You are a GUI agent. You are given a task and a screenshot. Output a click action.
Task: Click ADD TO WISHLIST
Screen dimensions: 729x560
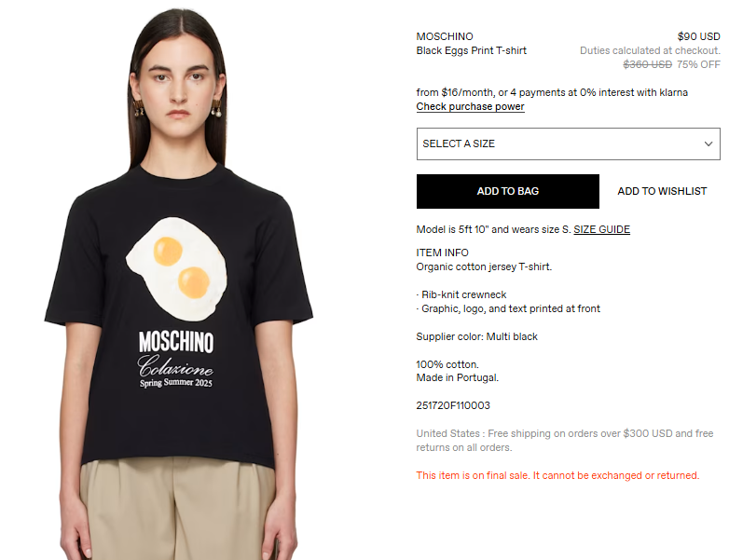(662, 191)
